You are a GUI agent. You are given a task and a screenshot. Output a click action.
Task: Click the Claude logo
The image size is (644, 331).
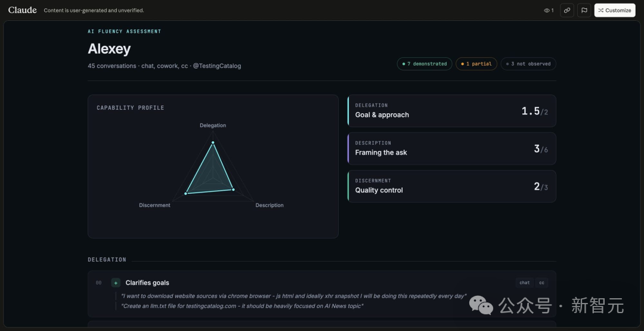pos(22,10)
